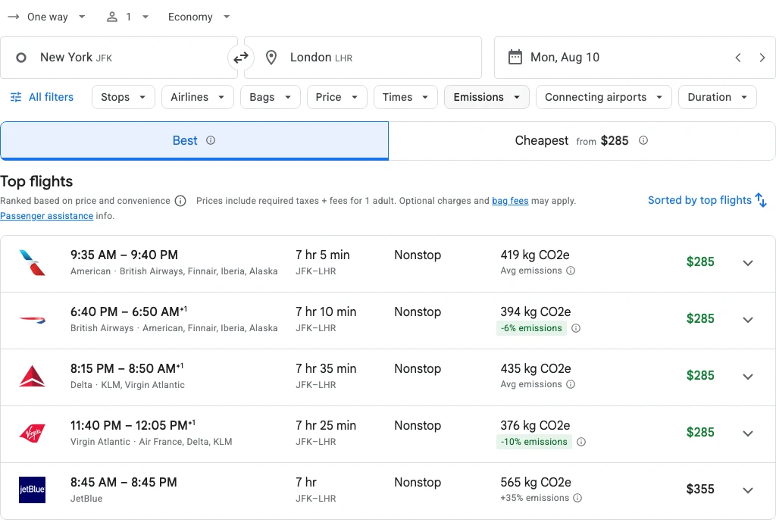Open the Times filter dropdown

pos(405,97)
